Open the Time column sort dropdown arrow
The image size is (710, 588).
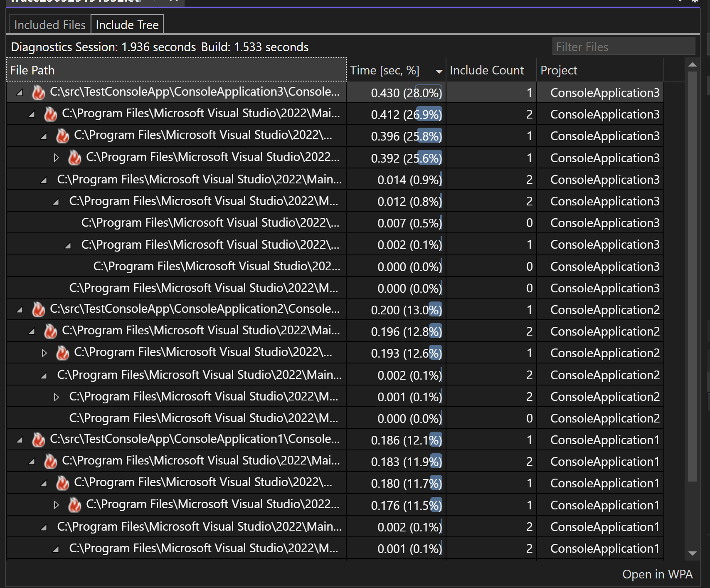[x=439, y=71]
